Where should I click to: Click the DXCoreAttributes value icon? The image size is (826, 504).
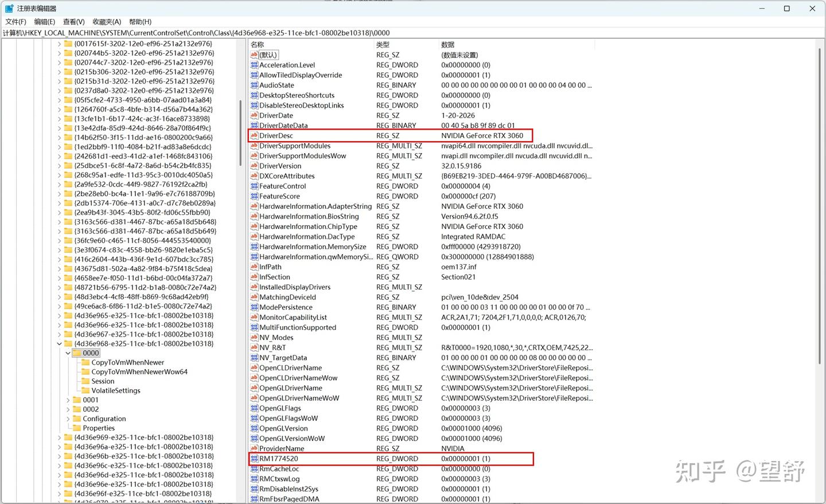point(254,176)
